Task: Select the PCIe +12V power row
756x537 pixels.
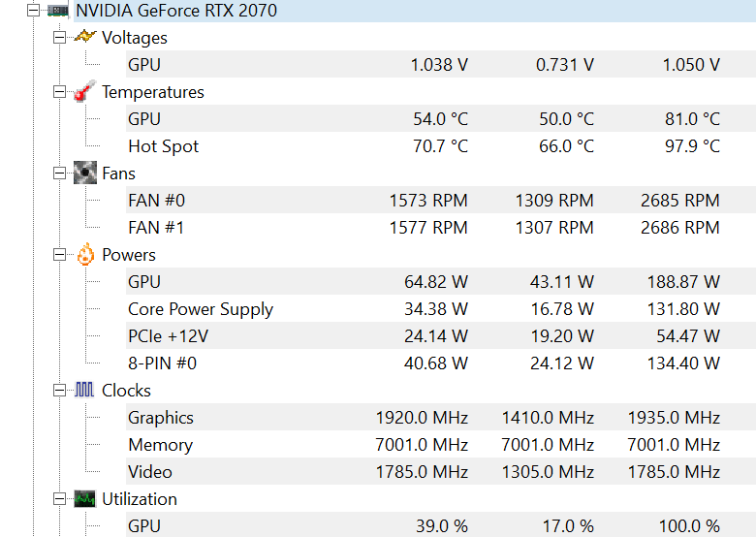Action: pos(441,335)
